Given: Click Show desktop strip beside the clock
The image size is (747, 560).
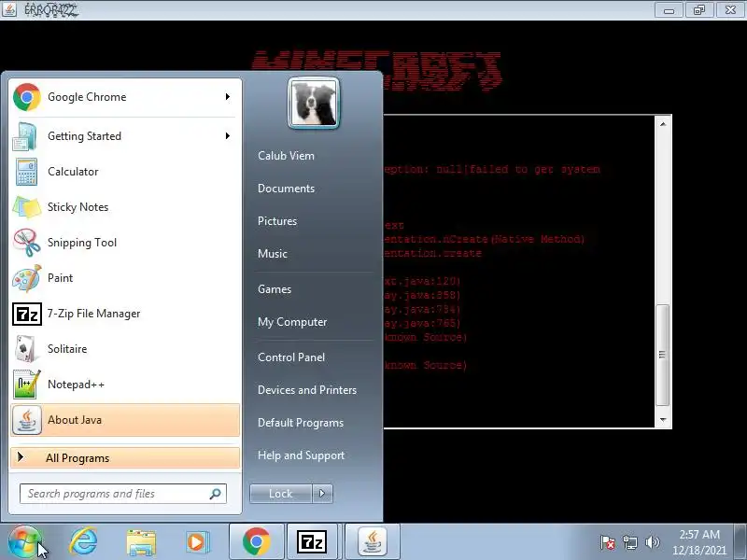Looking at the screenshot, I should coord(740,542).
